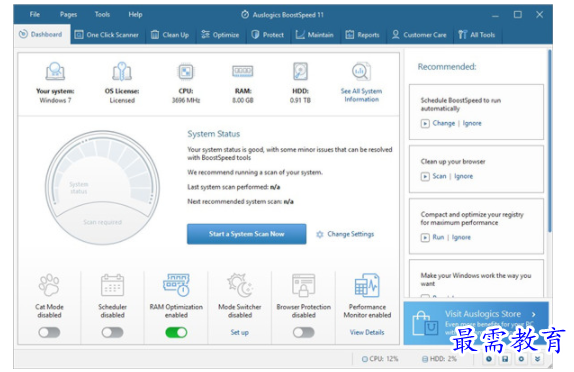
Task: Click the RAM Optimization icon
Action: pyautogui.click(x=176, y=285)
